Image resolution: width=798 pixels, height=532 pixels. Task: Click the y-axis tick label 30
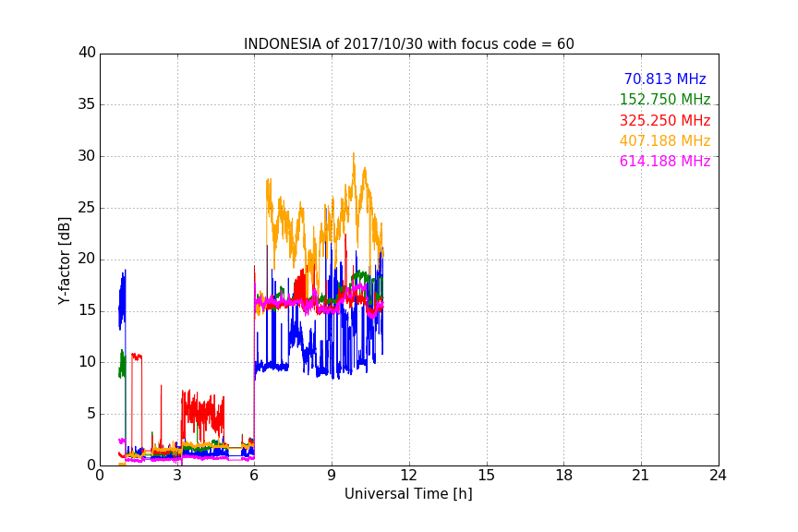[87, 156]
